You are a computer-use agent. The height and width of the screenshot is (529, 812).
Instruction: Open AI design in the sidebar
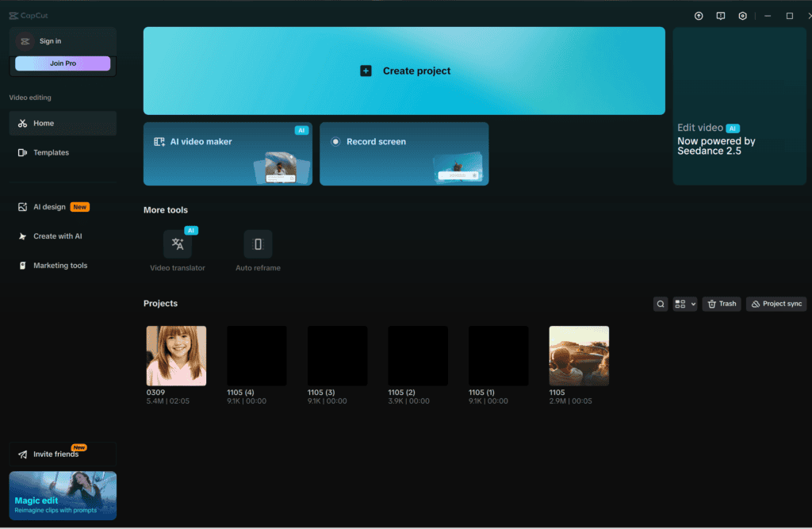(x=63, y=207)
